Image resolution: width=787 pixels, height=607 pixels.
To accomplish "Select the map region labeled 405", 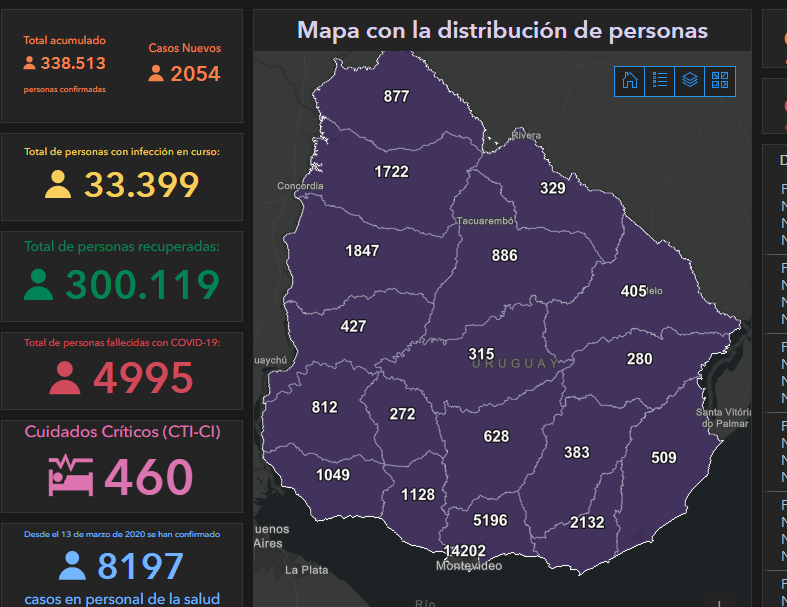I will tap(633, 291).
